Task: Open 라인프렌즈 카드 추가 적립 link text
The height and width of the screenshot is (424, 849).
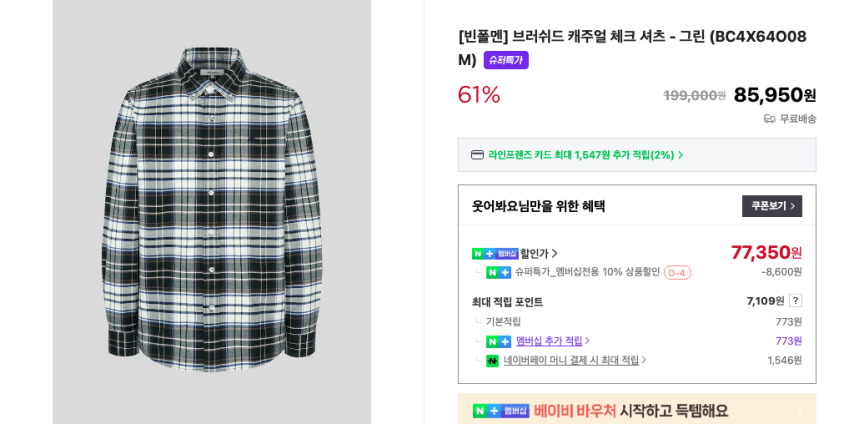Action: [x=581, y=155]
